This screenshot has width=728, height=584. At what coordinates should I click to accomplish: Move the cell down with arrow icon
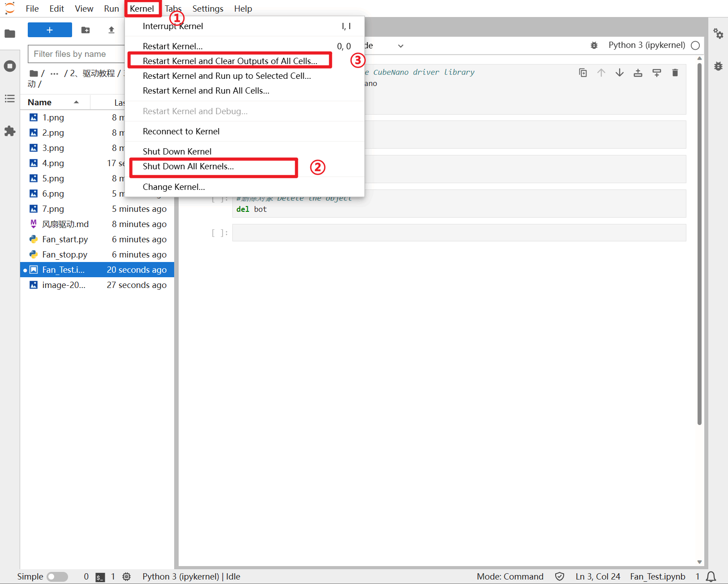(620, 73)
